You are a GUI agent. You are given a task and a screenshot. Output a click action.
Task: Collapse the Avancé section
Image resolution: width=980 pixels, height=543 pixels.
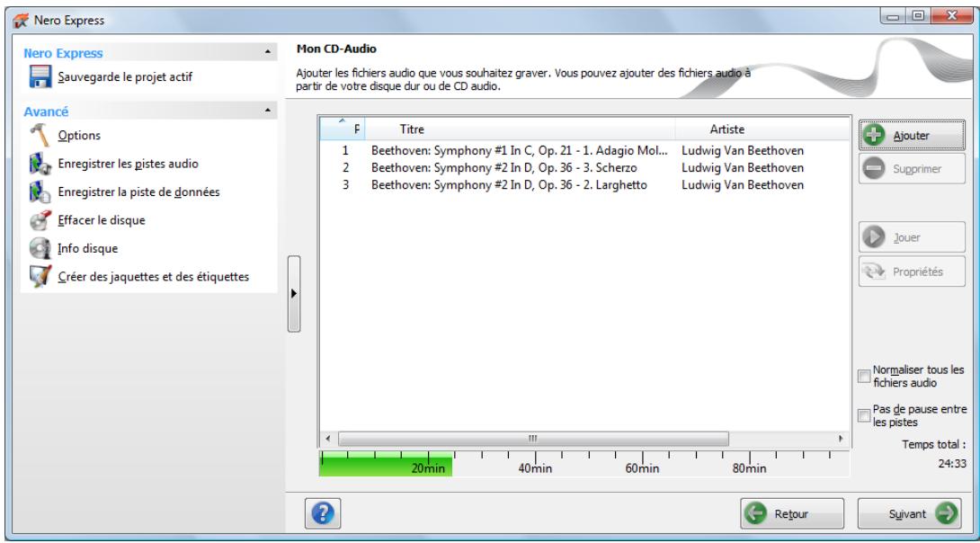click(x=268, y=111)
